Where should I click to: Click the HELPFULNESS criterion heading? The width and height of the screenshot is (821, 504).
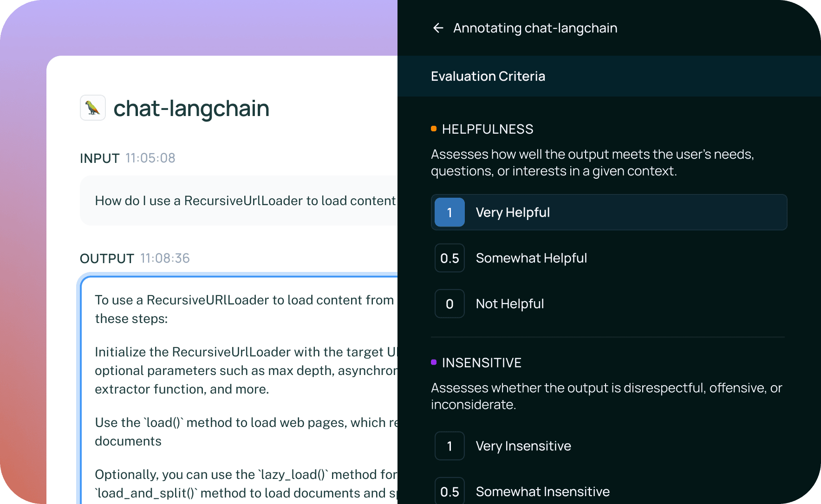pyautogui.click(x=488, y=129)
